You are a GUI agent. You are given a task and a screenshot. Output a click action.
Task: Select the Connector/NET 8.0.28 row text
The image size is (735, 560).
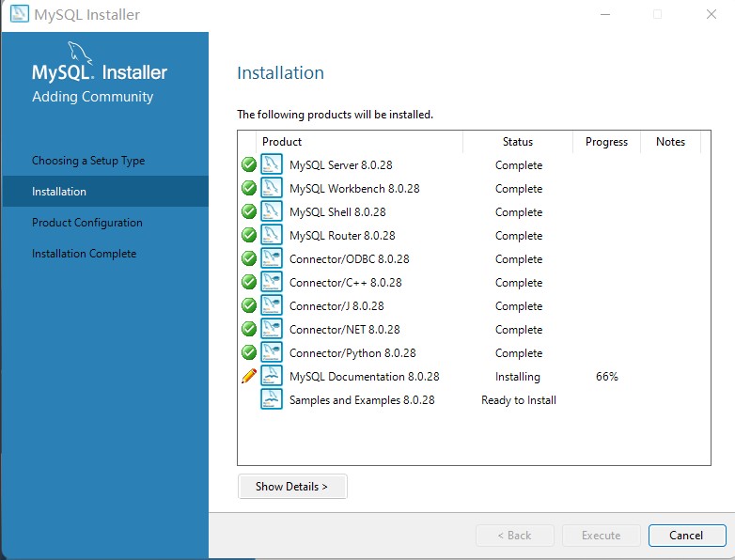[x=345, y=329]
